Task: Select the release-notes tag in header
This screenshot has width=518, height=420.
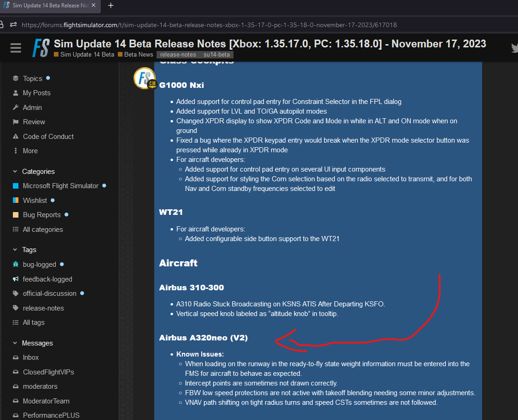Action: pos(178,55)
